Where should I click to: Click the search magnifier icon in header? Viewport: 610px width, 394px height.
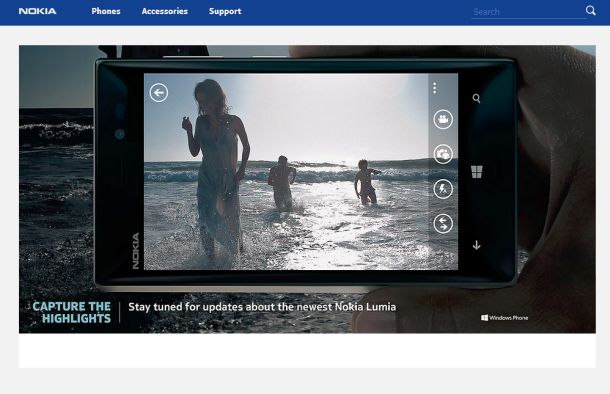591,11
